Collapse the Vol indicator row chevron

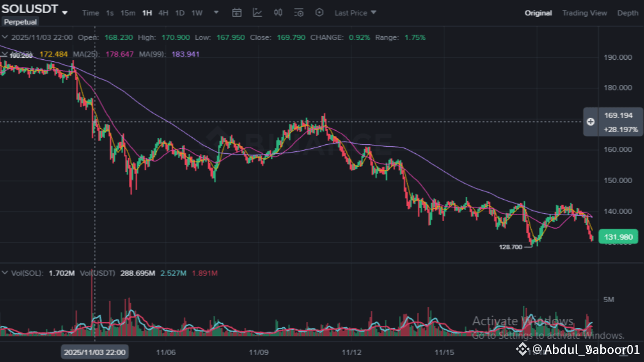(5, 273)
